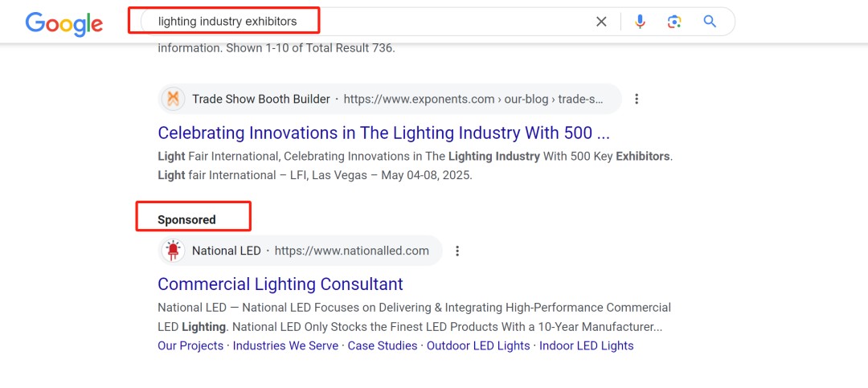Click the Google logo
The height and width of the screenshot is (388, 868).
point(64,22)
